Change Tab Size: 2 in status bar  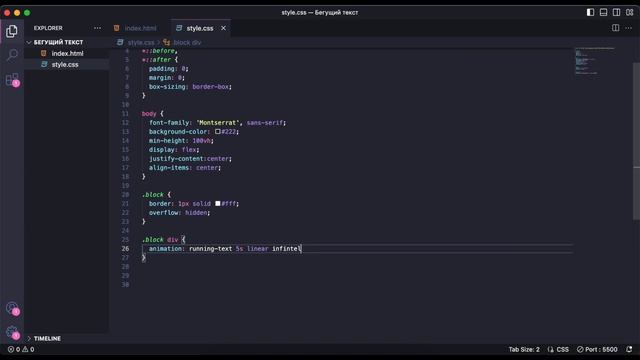(524, 349)
